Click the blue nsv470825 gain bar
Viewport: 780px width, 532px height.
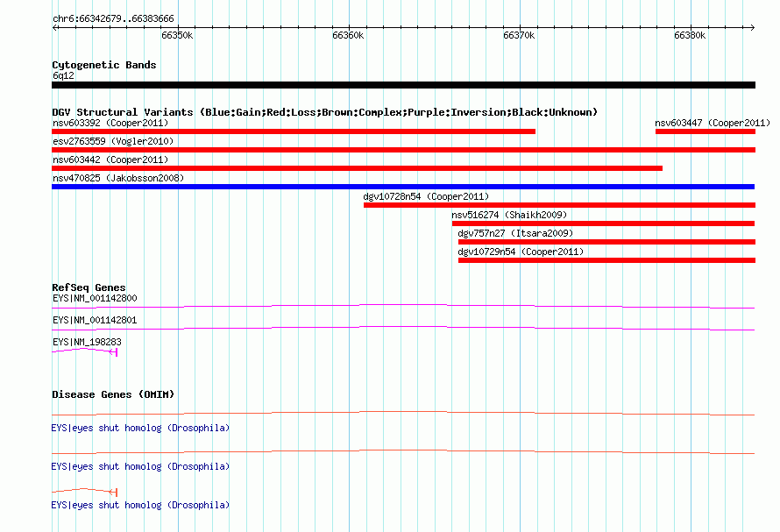(x=403, y=187)
